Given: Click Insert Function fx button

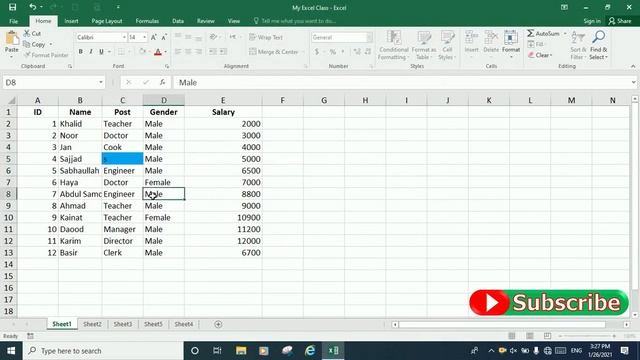Looking at the screenshot, I should pos(162,82).
